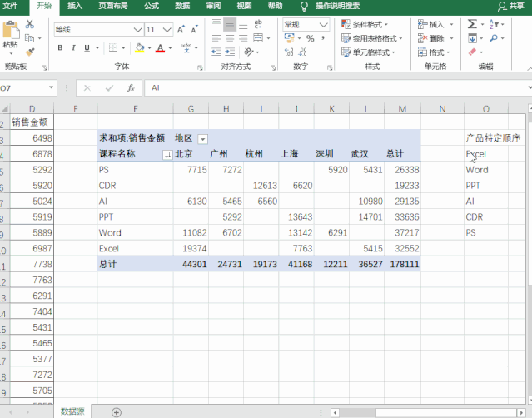532x418 pixels.
Task: Open the 地区 pivot filter dropdown
Action: coord(203,139)
